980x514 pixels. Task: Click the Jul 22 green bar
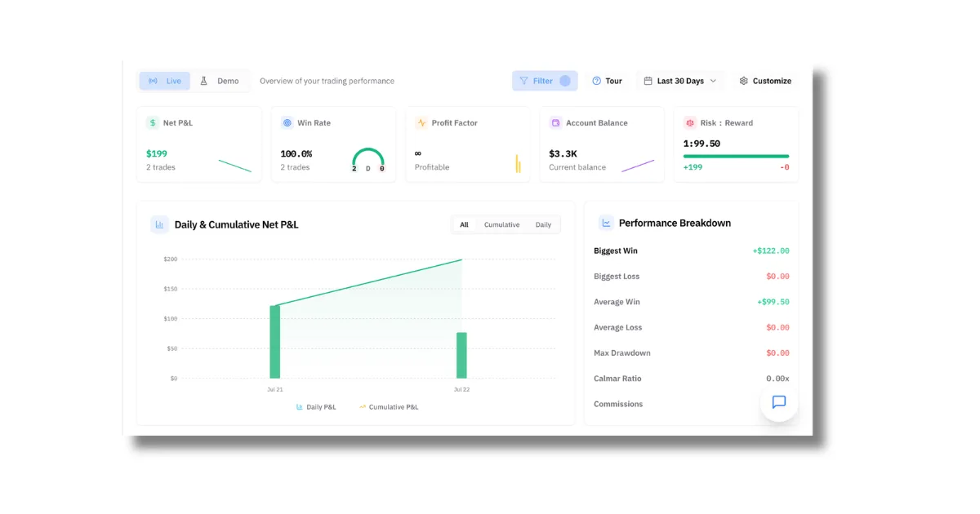tap(461, 356)
